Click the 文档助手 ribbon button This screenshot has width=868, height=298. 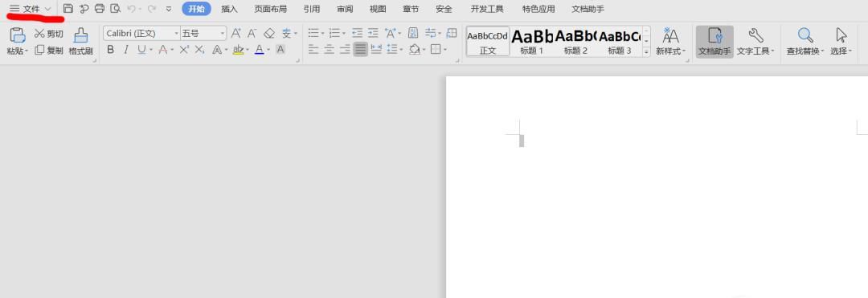pyautogui.click(x=714, y=42)
